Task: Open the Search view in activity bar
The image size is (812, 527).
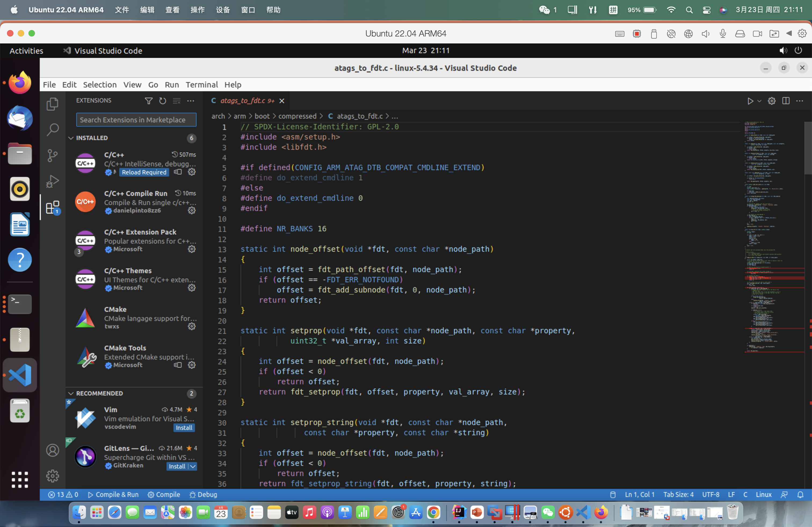Action: pyautogui.click(x=52, y=130)
